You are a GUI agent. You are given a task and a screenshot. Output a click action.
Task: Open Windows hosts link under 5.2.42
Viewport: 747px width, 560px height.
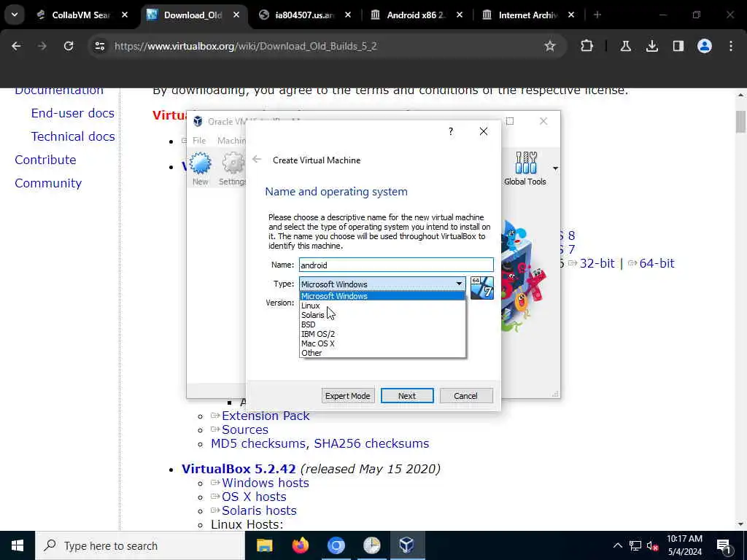pyautogui.click(x=266, y=483)
